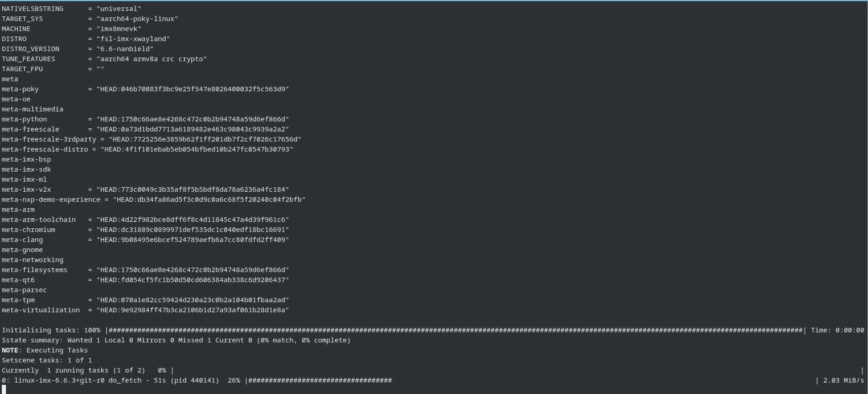Image resolution: width=868 pixels, height=394 pixels.
Task: Click the DISTRO_VERSION value "6.6-nanbield"
Action: [x=125, y=49]
